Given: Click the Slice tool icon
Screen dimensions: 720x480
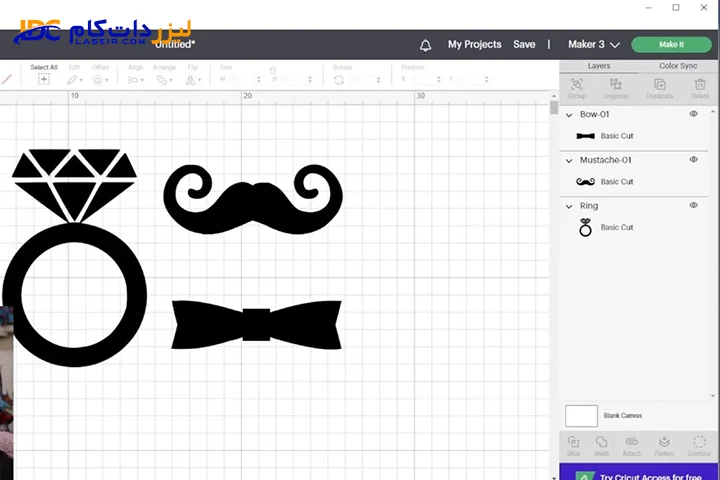Looking at the screenshot, I should click(x=573, y=442).
